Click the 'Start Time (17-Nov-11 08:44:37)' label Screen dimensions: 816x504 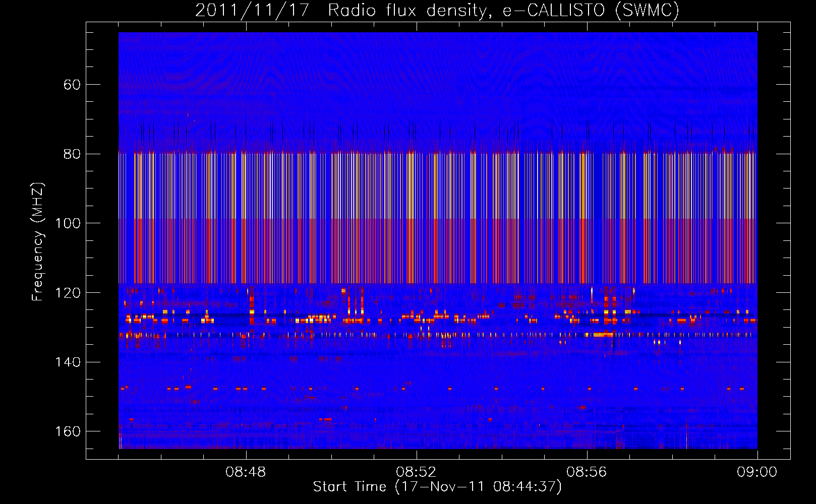(x=437, y=486)
